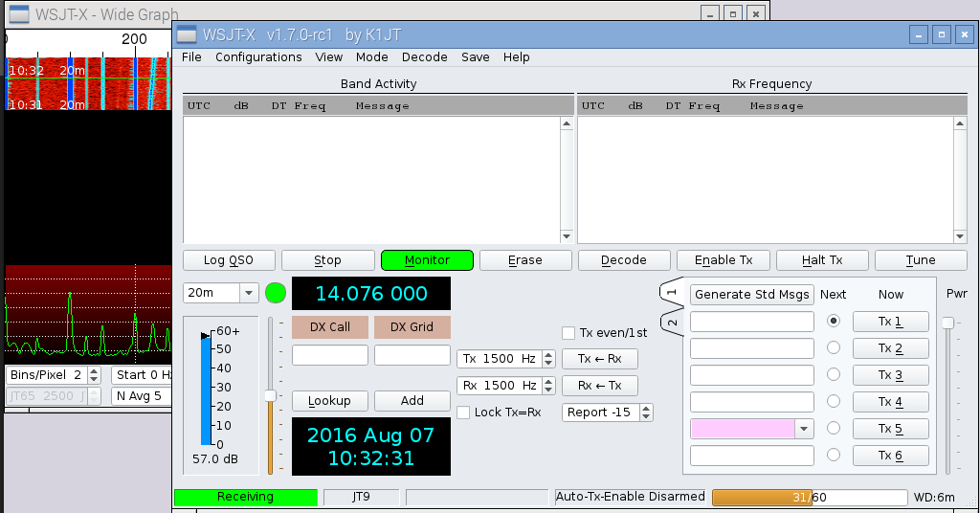
Task: Switch to message tab 2
Action: [x=671, y=323]
